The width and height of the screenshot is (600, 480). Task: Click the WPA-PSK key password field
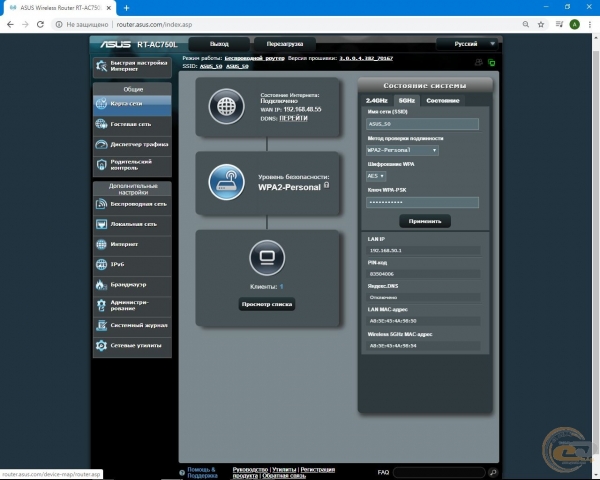[422, 202]
